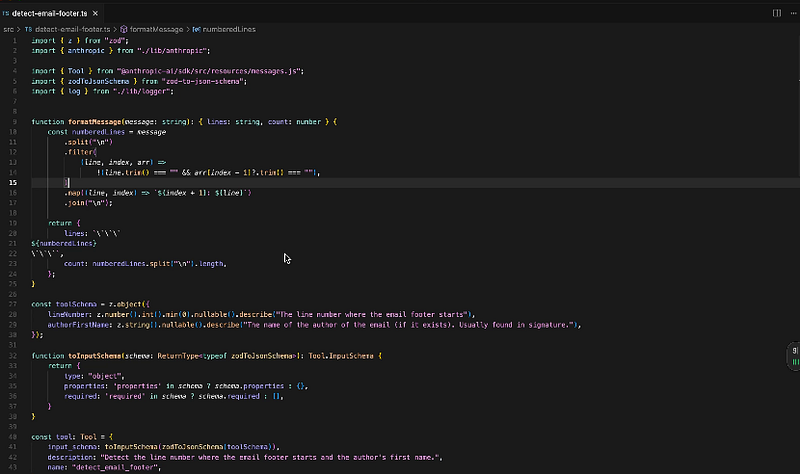The height and width of the screenshot is (474, 800).
Task: Click the "const tool: Tool" declaration
Action: (64, 437)
